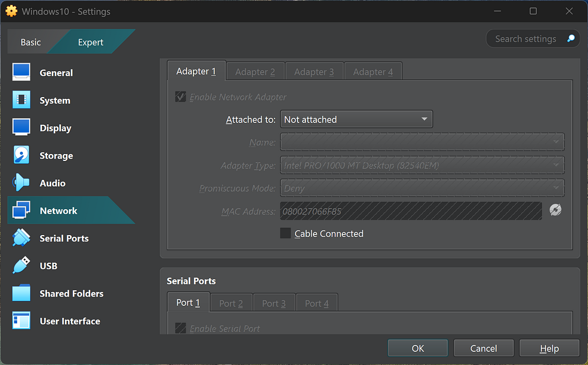The height and width of the screenshot is (365, 588).
Task: Click the Search settings field
Action: point(525,39)
